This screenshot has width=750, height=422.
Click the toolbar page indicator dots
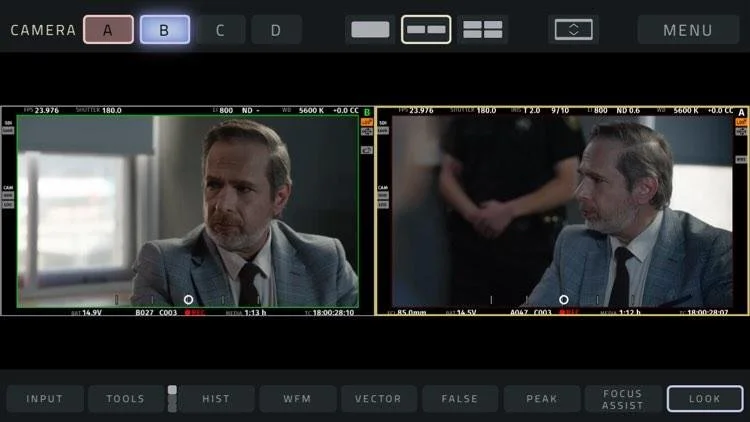click(x=172, y=399)
